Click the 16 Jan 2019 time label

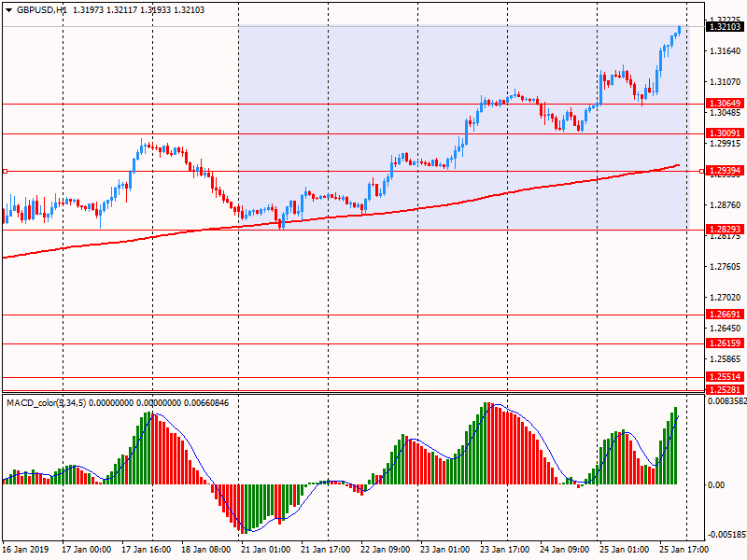pyautogui.click(x=26, y=549)
